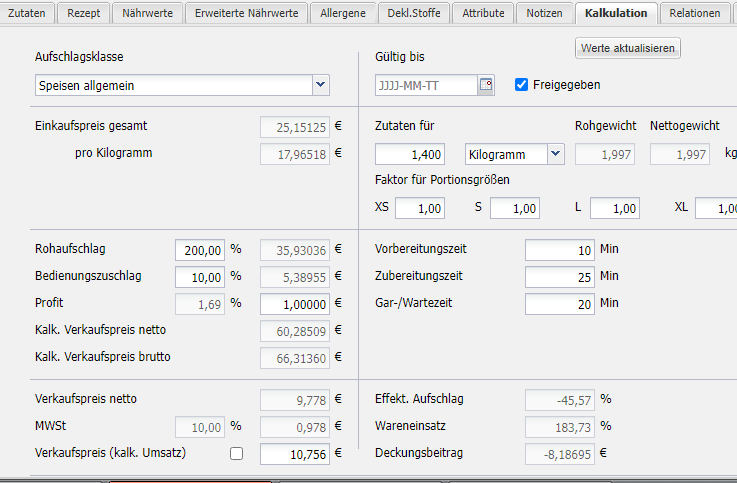Click the Werte aktualisieren button
This screenshot has width=737, height=483.
628,48
